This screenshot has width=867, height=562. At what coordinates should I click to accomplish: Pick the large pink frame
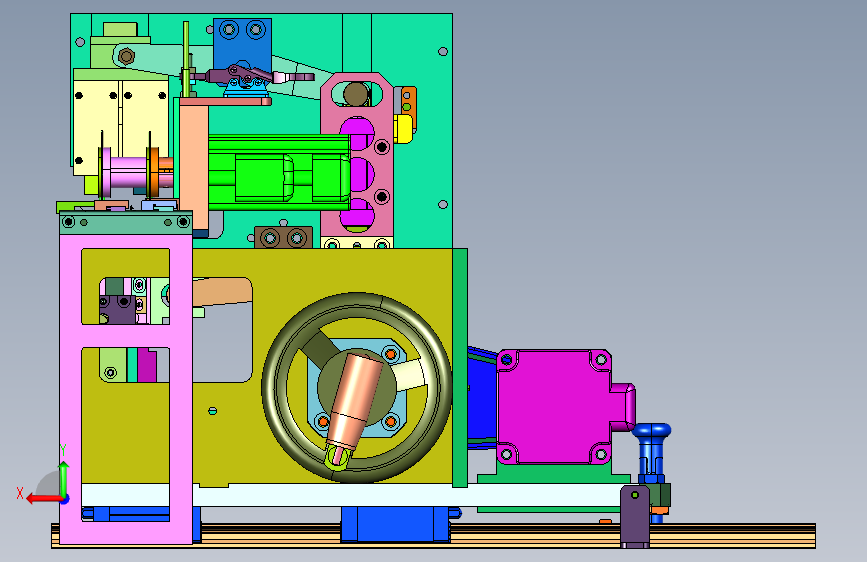(x=181, y=387)
